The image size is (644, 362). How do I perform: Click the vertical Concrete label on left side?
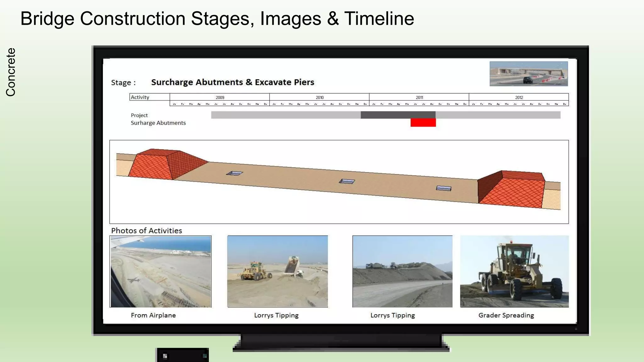[x=11, y=72]
